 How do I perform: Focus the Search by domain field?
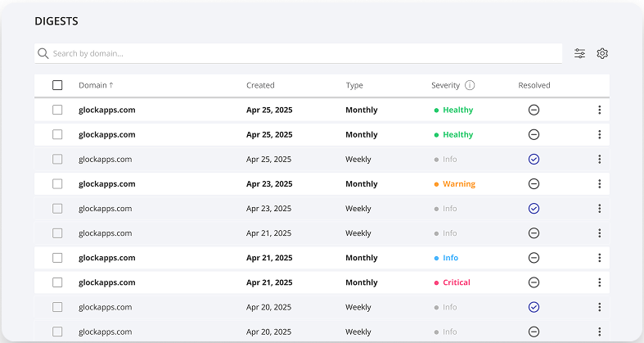[x=303, y=54]
